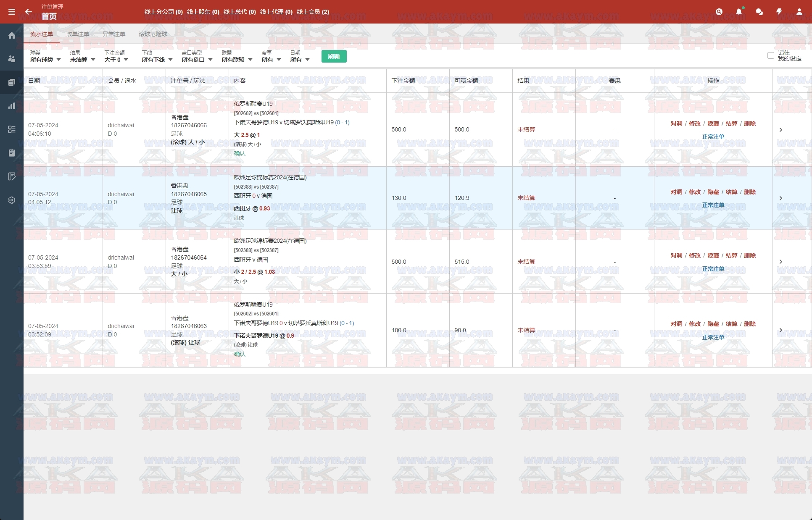812x520 pixels.
Task: Click the search icon in header
Action: pos(719,12)
